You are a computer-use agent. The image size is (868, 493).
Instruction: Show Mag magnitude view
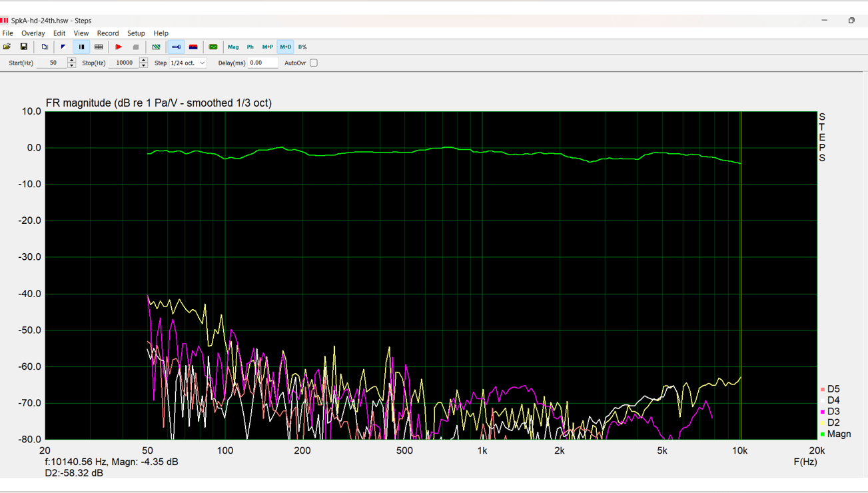(233, 47)
